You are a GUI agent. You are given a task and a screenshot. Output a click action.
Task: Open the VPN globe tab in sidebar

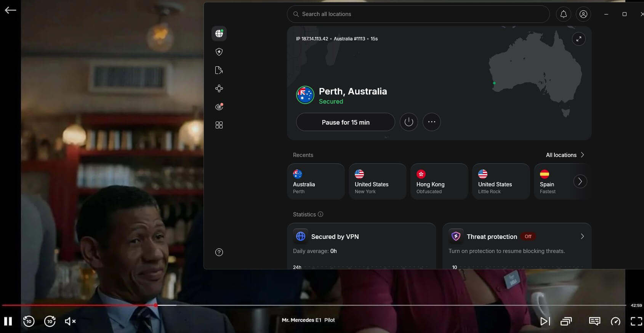point(219,34)
